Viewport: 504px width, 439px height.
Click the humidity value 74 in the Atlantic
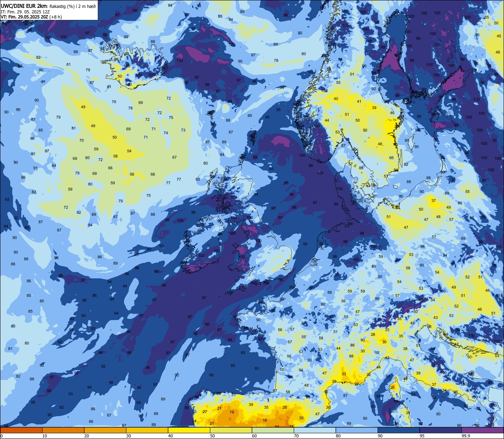pyautogui.click(x=166, y=133)
